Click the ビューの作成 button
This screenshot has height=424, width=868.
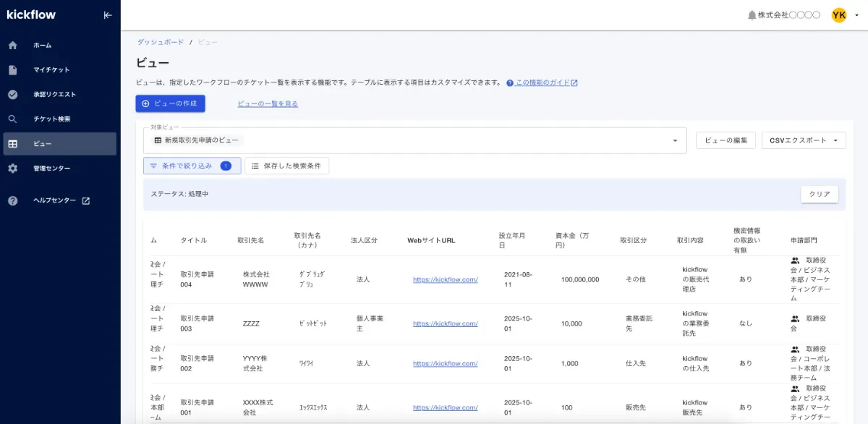[171, 103]
